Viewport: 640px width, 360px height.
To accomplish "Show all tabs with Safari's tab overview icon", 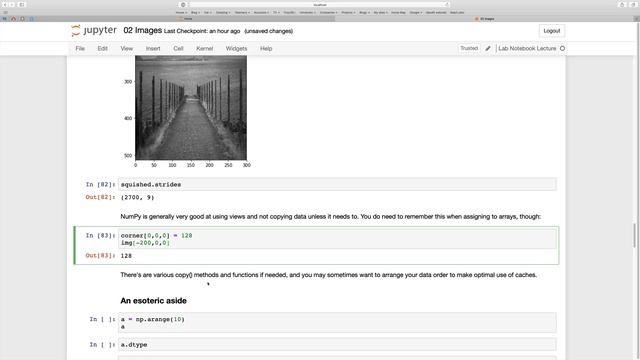I will click(633, 4).
